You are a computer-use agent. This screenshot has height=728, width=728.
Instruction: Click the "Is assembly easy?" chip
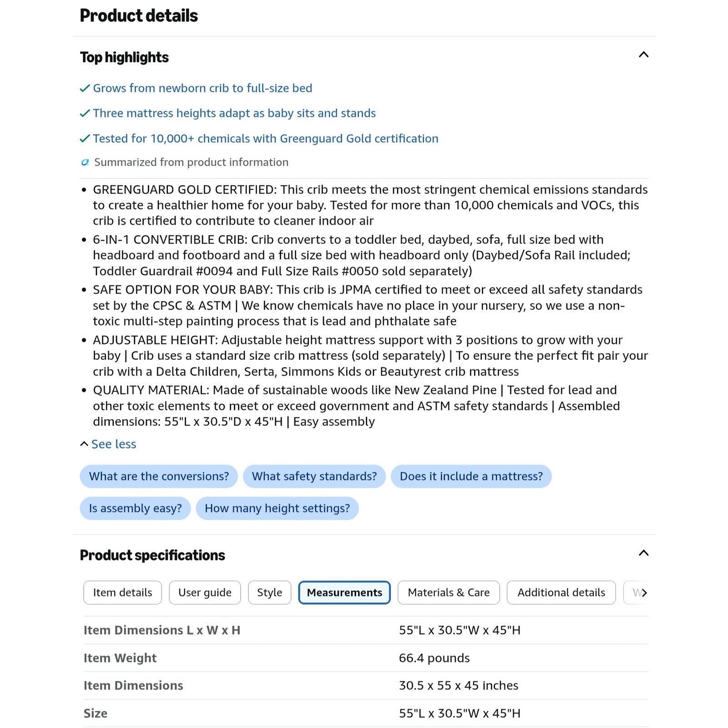point(135,508)
